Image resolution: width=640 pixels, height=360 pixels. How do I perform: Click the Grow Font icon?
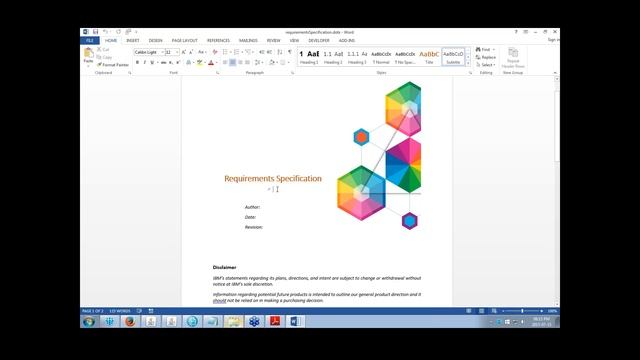[x=184, y=52]
